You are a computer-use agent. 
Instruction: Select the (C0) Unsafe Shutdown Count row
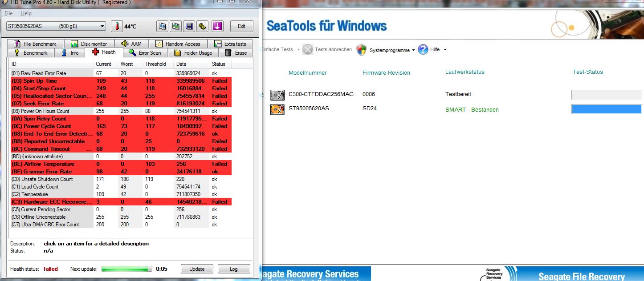tap(121, 179)
